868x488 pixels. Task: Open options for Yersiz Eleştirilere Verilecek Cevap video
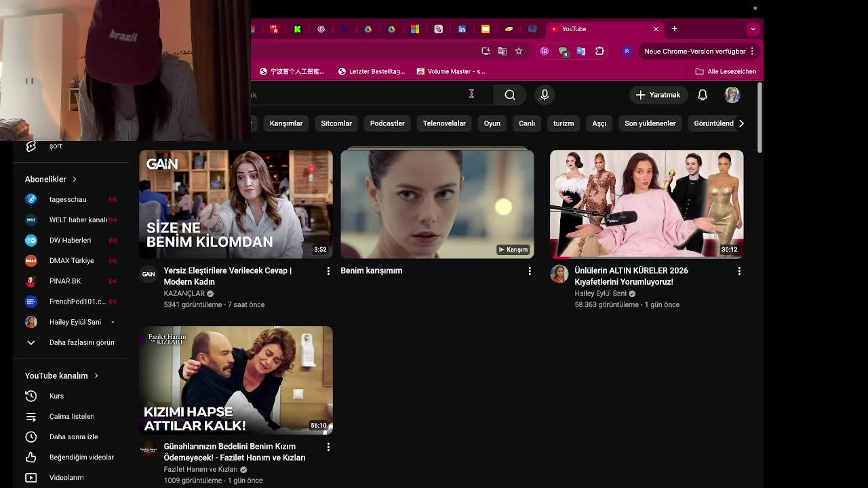(328, 271)
